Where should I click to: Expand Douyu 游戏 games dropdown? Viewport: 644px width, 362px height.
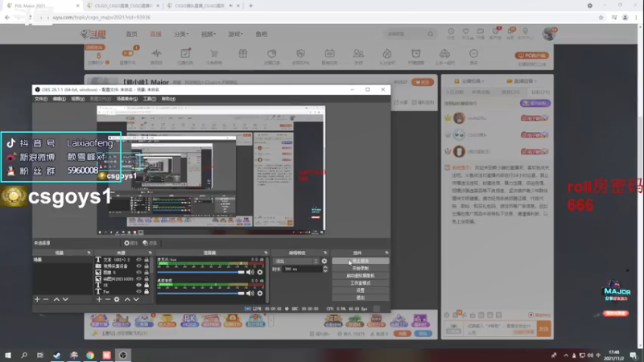pos(236,34)
